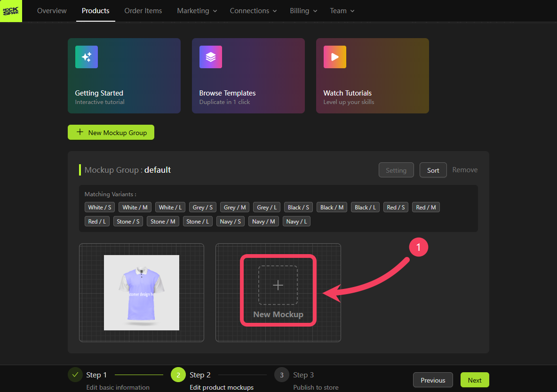
Task: Click the layers icon on Browse Templates card
Action: (211, 57)
